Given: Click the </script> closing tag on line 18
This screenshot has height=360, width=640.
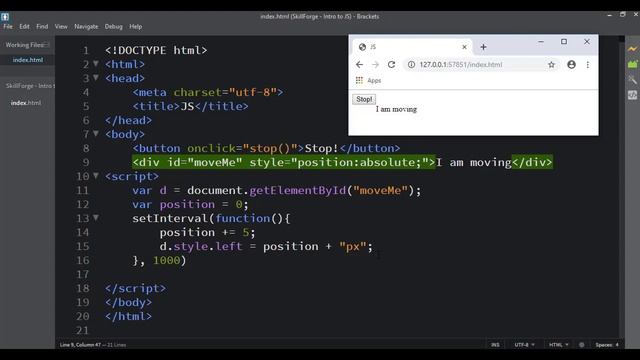Looking at the screenshot, I should click(x=135, y=288).
